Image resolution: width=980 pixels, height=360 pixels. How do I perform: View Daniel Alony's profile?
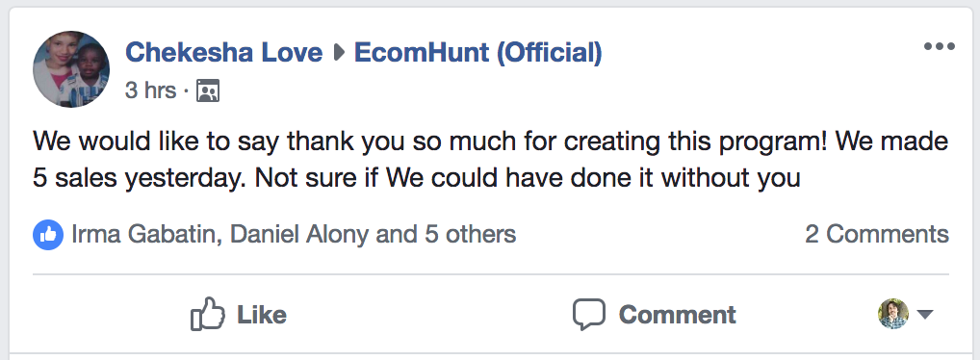click(299, 234)
